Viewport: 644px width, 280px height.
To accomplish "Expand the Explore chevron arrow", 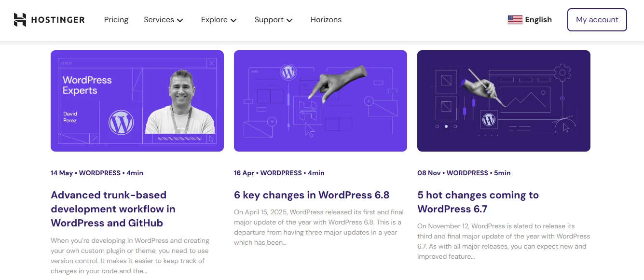I will point(233,20).
